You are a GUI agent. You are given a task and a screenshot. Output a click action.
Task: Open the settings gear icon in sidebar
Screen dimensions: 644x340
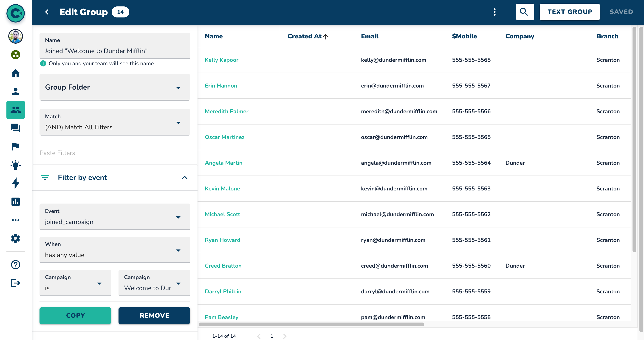pos(15,238)
